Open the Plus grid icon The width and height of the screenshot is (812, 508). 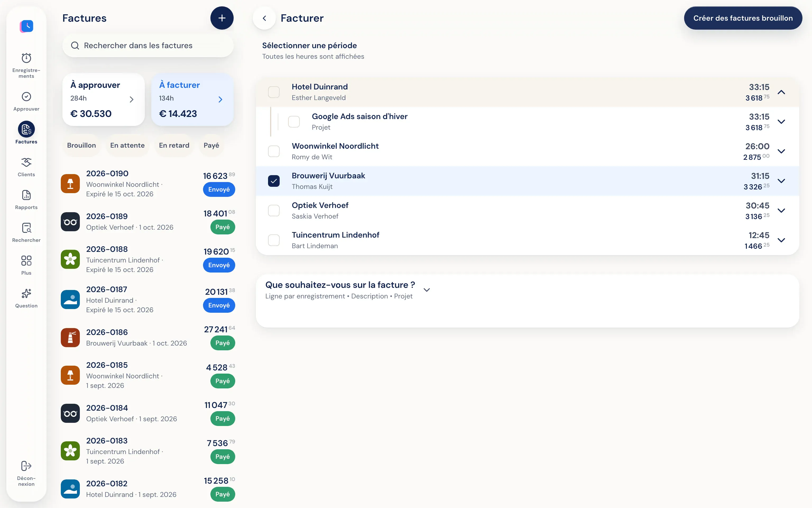click(26, 261)
